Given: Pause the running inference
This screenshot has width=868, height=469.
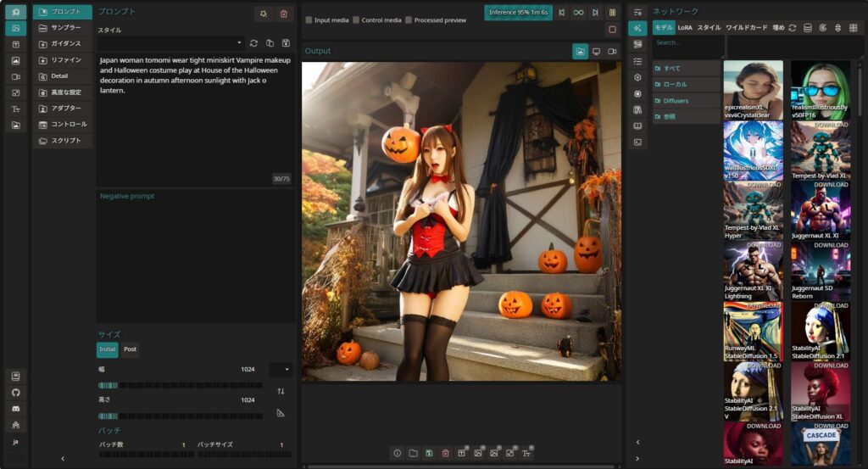Looking at the screenshot, I should [612, 13].
